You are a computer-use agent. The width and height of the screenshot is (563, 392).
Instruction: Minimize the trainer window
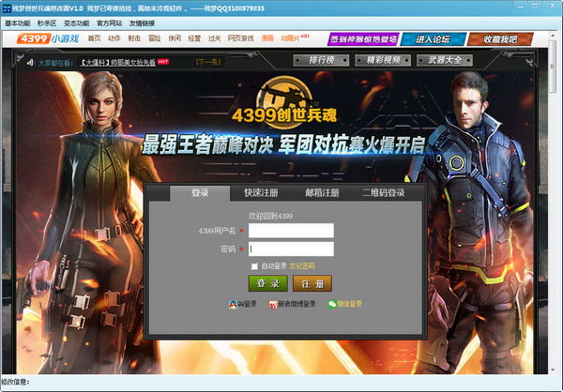click(520, 7)
